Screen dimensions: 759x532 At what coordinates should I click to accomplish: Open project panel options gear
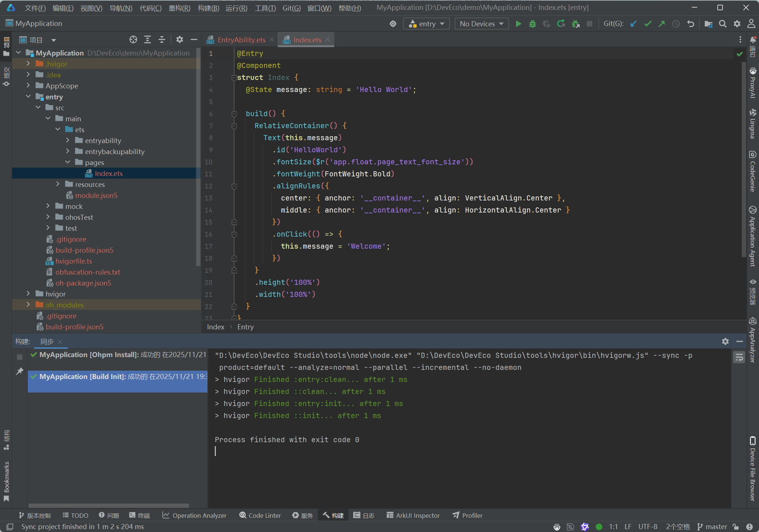coord(180,40)
